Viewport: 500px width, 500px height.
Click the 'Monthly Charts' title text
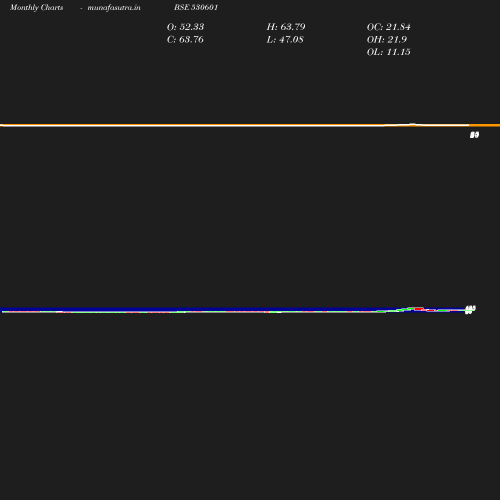coord(37,7)
